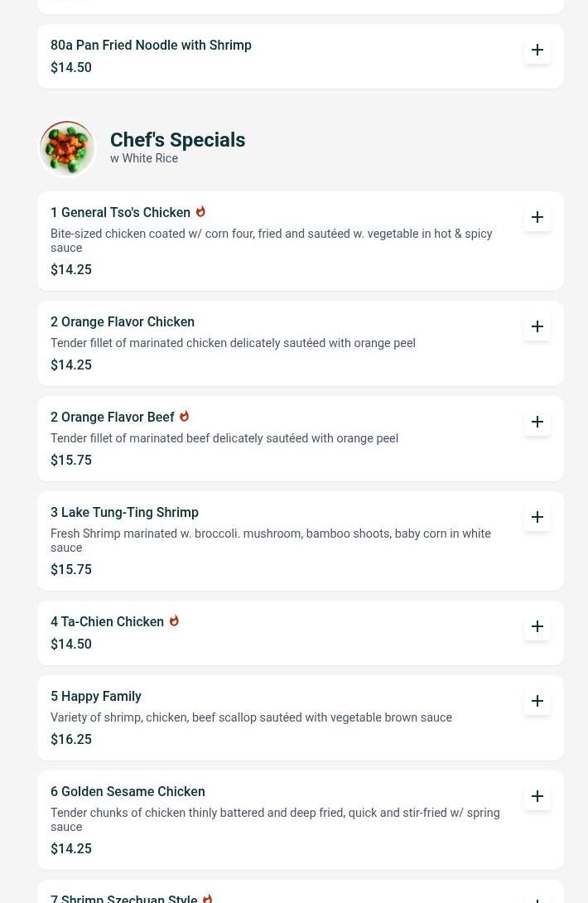588x903 pixels.
Task: View 4 Ta-Chien Chicken item details
Action: [x=107, y=622]
